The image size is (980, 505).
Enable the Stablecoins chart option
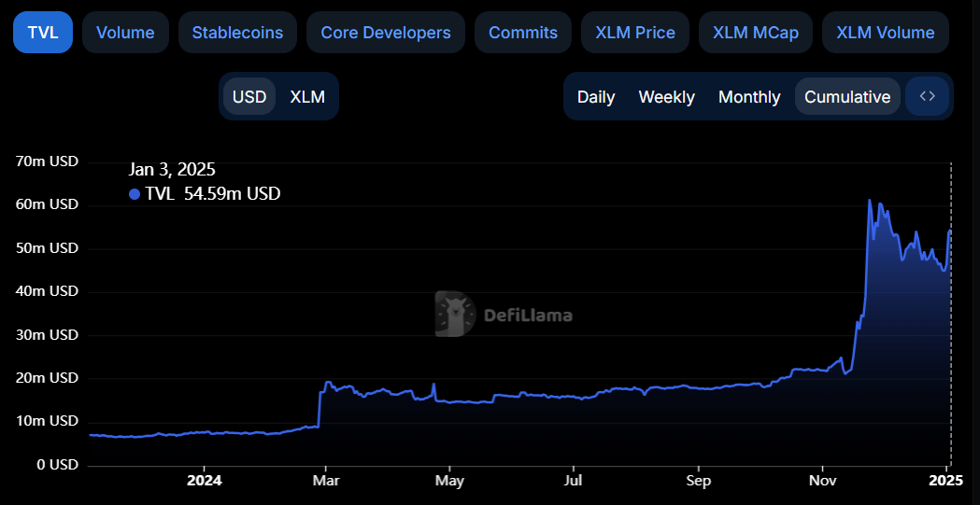[237, 33]
